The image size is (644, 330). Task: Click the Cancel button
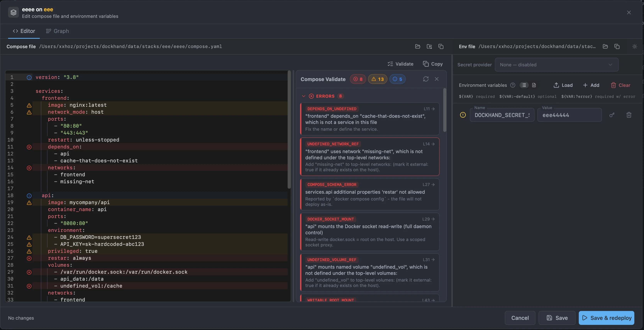click(520, 318)
